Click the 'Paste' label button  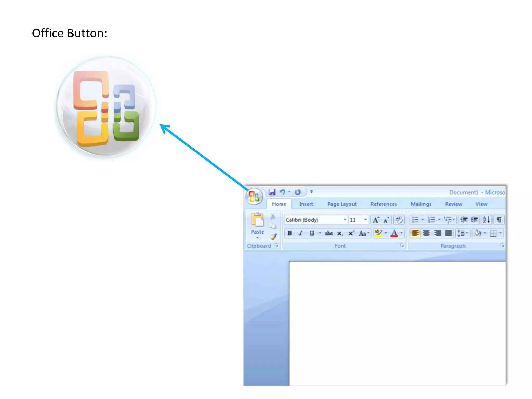pyautogui.click(x=257, y=232)
